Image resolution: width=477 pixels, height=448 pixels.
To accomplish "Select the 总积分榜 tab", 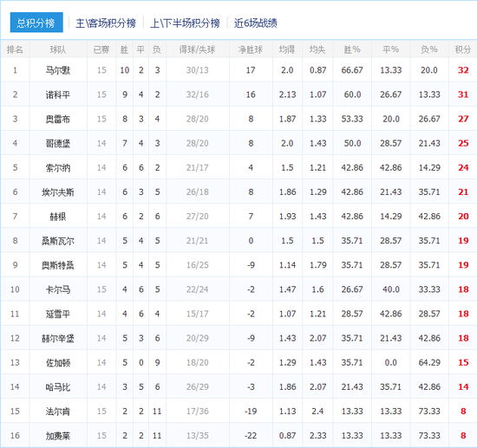I will tap(36, 23).
